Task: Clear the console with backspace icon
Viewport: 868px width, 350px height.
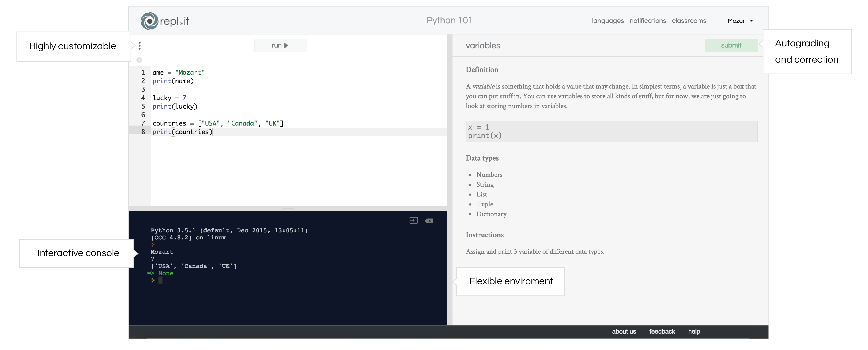Action: (429, 221)
